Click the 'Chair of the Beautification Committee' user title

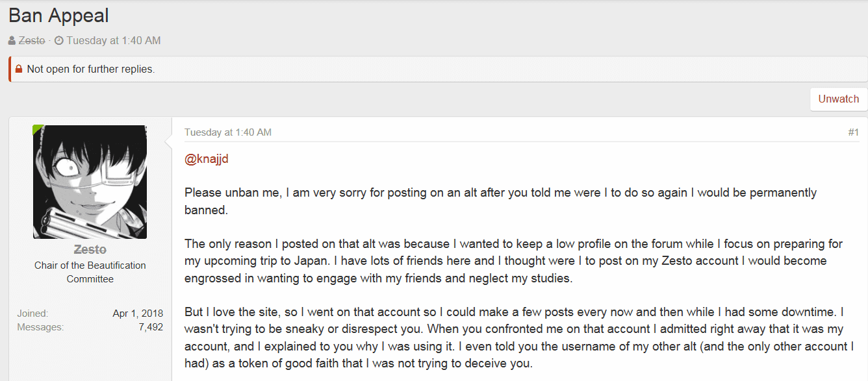[x=90, y=272]
